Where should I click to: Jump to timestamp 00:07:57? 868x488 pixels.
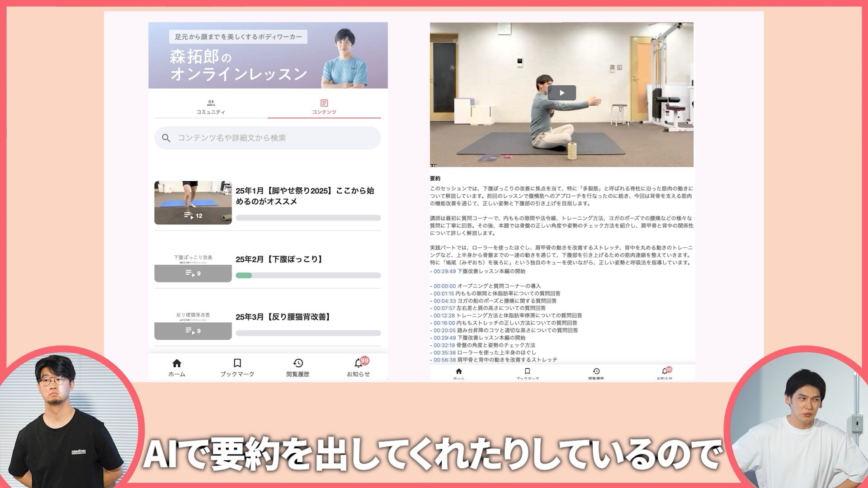coord(444,308)
